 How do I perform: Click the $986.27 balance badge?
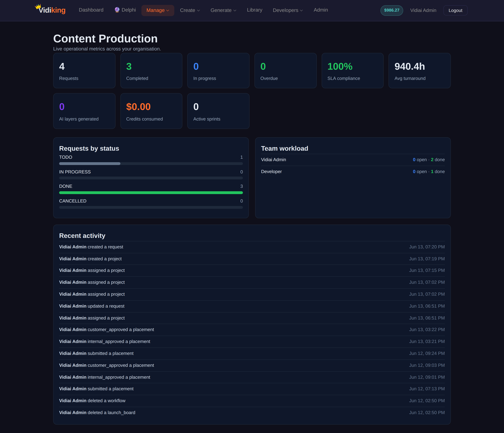click(x=392, y=10)
